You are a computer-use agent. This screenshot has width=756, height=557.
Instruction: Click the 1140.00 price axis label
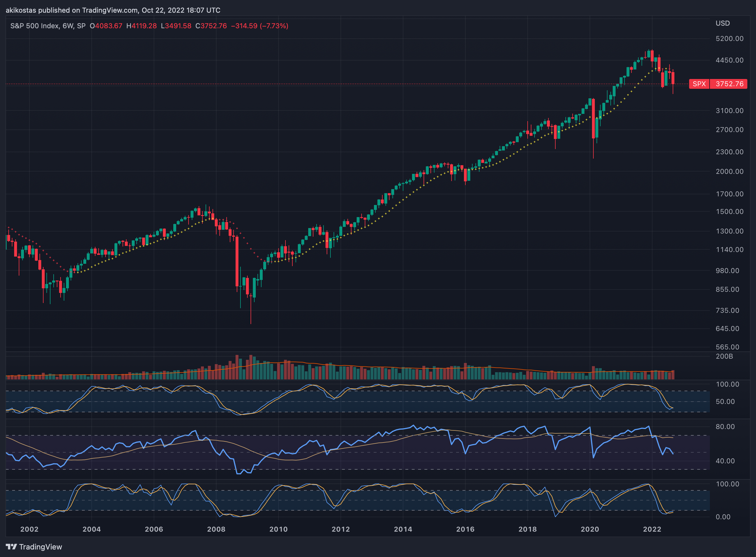click(x=729, y=250)
